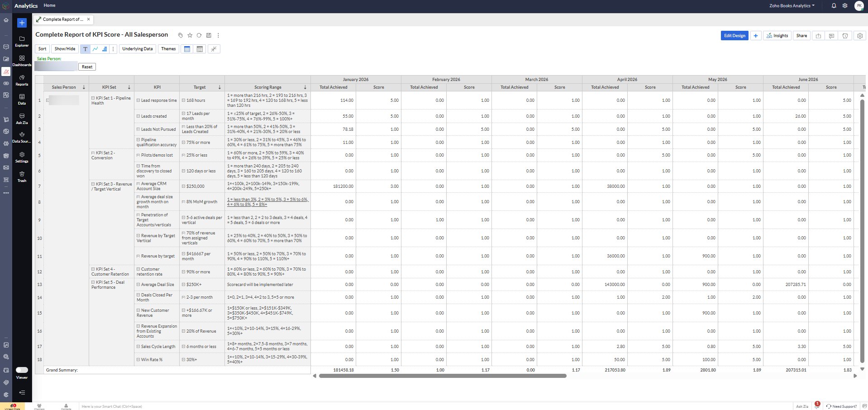The width and height of the screenshot is (868, 410).
Task: Open the more options menu beside title
Action: coord(218,35)
